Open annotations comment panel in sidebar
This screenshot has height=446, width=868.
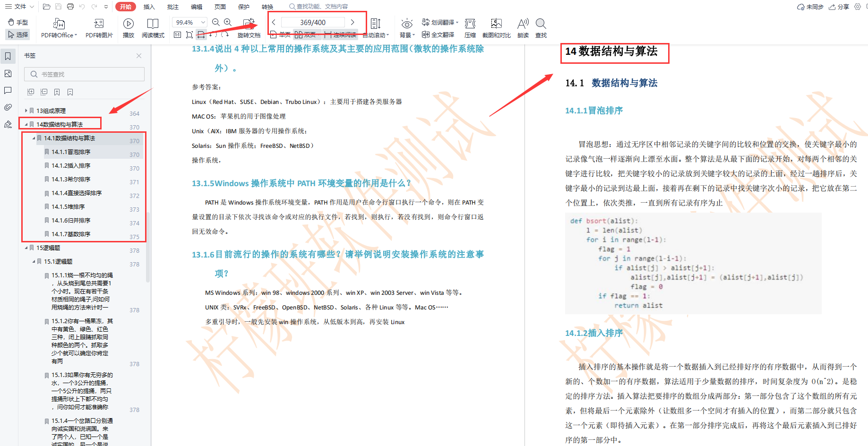(x=8, y=90)
